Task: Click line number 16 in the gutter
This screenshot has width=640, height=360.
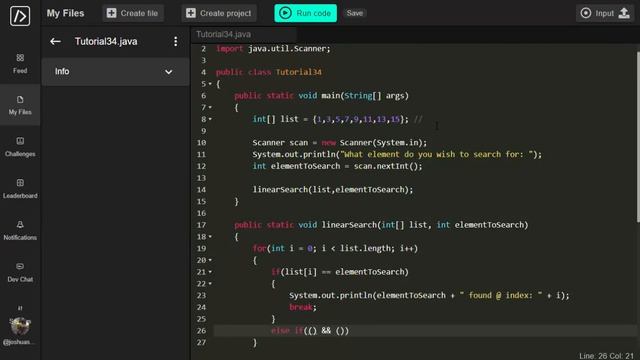Action: (x=201, y=213)
